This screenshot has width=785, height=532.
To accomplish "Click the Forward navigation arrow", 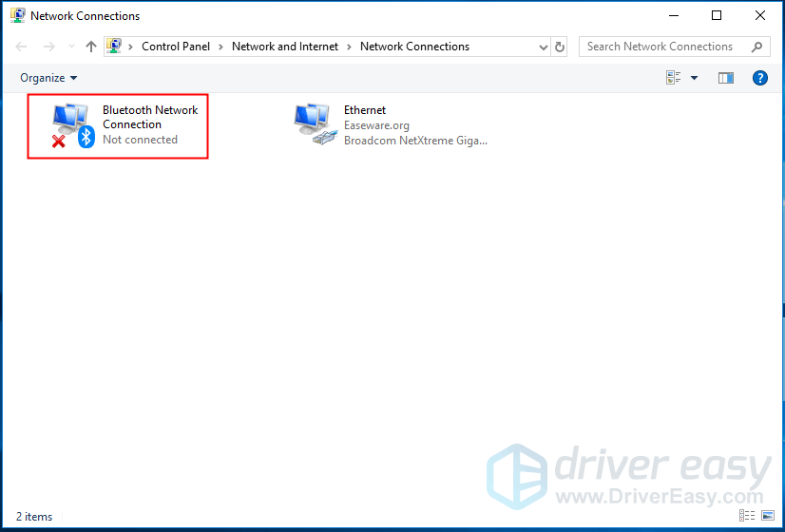I will click(49, 47).
